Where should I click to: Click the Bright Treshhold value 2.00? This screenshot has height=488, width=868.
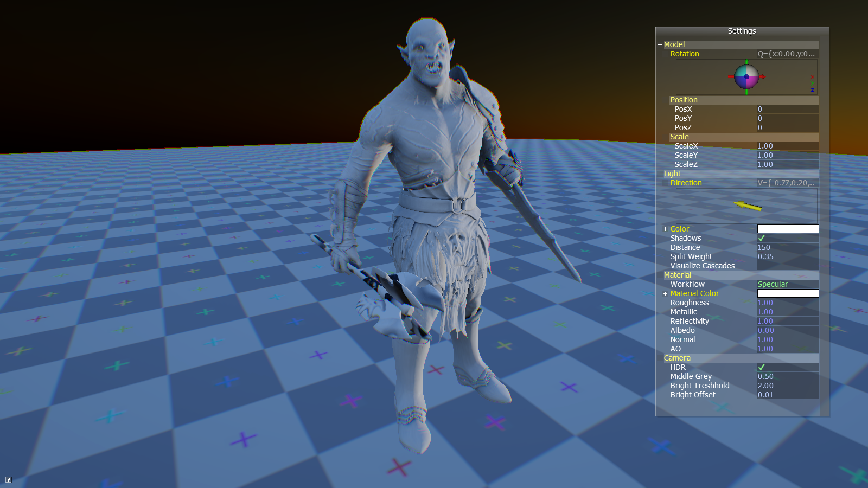[788, 386]
